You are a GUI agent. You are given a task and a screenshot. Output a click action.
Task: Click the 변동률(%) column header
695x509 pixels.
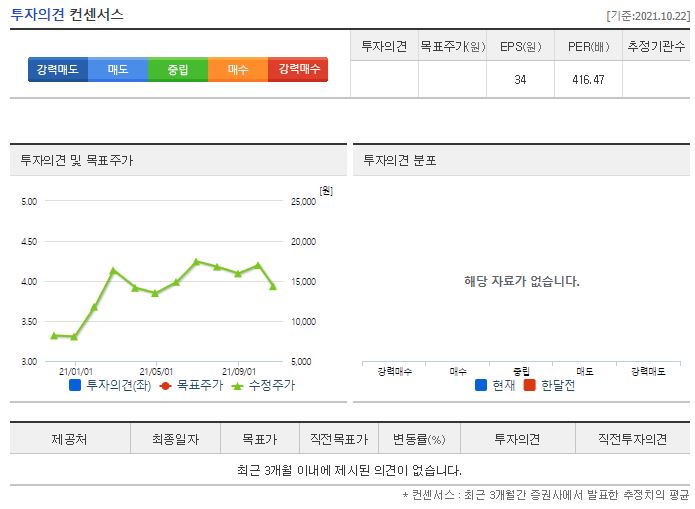pos(419,439)
